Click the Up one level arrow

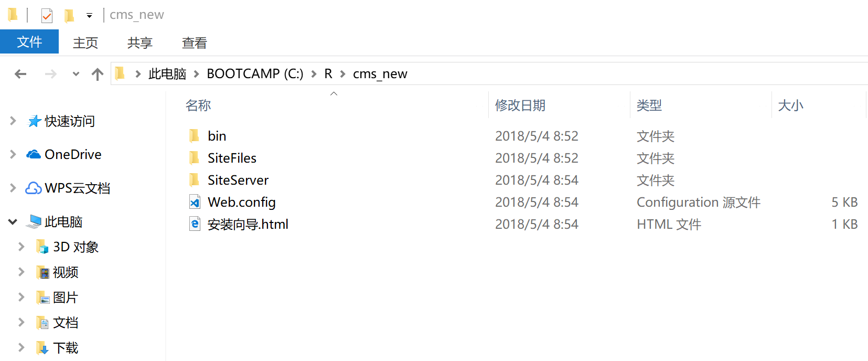(98, 74)
